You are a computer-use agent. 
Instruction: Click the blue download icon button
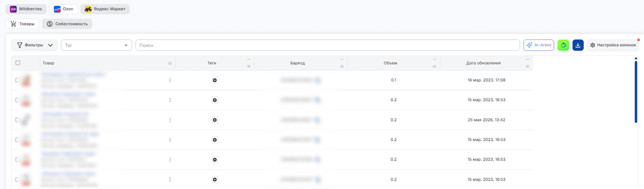pyautogui.click(x=578, y=45)
